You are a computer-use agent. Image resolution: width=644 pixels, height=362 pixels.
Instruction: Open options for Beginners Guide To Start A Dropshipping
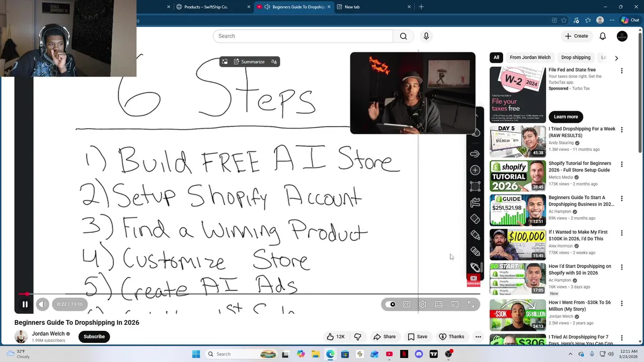pyautogui.click(x=622, y=199)
